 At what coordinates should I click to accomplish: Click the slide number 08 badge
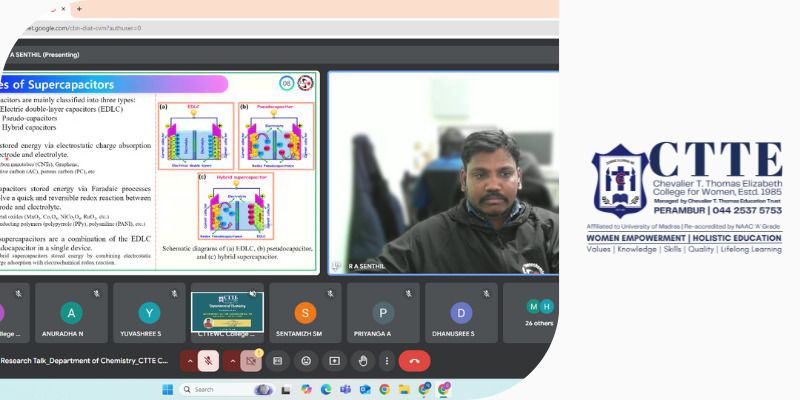pyautogui.click(x=287, y=83)
